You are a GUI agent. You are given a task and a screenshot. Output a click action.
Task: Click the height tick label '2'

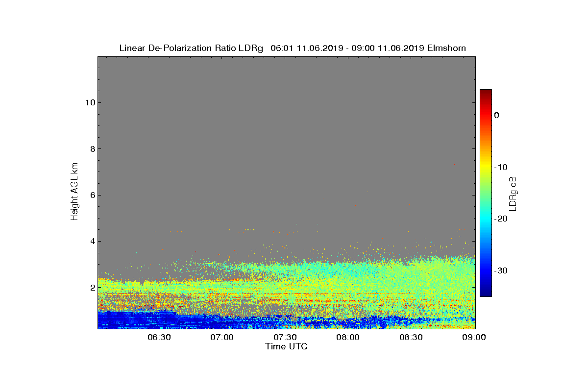pos(92,288)
